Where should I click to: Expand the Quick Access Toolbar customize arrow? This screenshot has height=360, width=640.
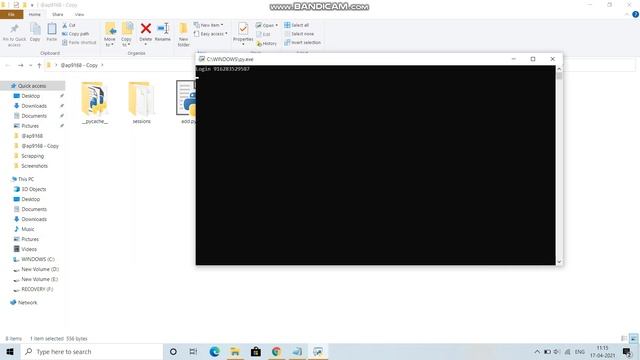[x=32, y=5]
